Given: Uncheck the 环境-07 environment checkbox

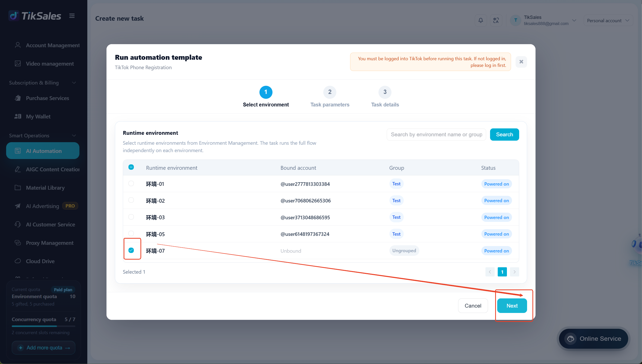Looking at the screenshot, I should tap(131, 250).
